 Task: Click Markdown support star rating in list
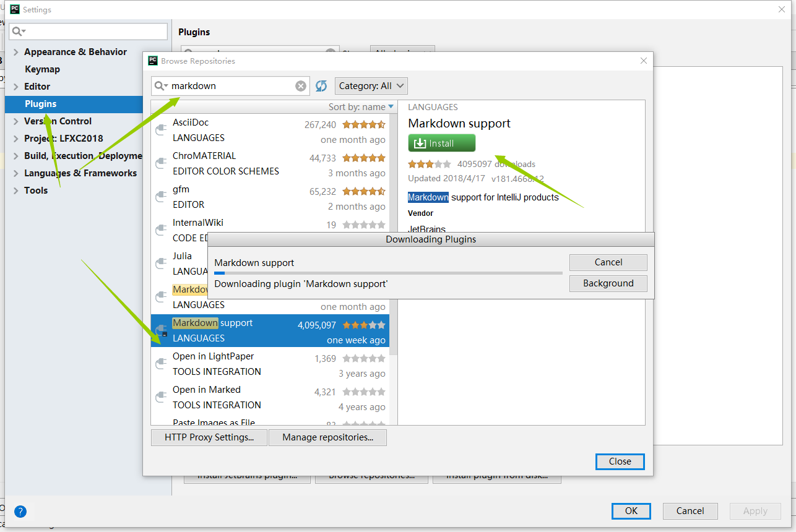click(x=364, y=325)
